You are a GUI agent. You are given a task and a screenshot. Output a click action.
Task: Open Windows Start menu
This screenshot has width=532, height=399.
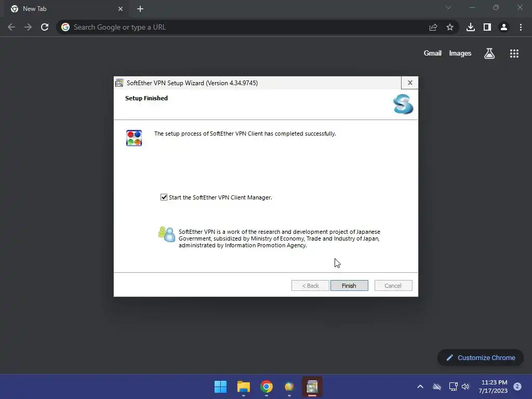220,387
